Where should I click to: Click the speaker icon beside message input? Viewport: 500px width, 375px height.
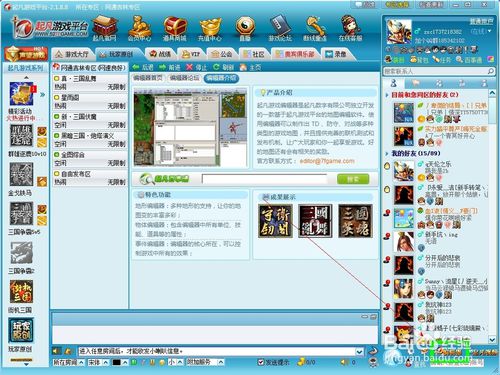tap(57, 351)
